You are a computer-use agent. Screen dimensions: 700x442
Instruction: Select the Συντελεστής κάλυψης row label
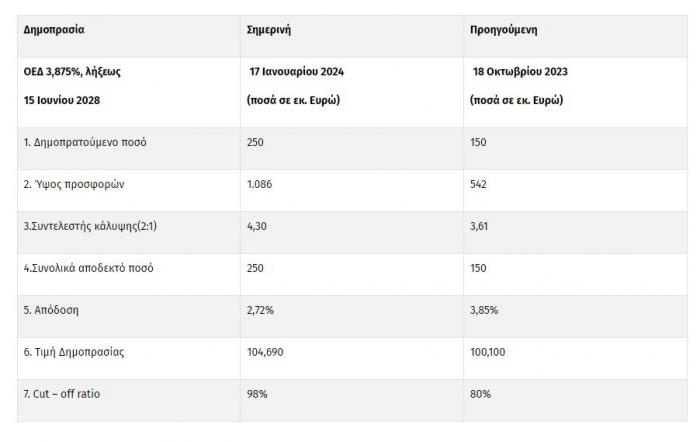90,226
